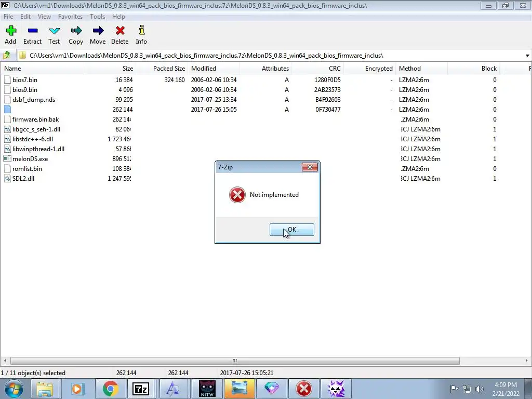Image resolution: width=532 pixels, height=399 pixels.
Task: Sort by the Attributes column header
Action: pos(265,68)
